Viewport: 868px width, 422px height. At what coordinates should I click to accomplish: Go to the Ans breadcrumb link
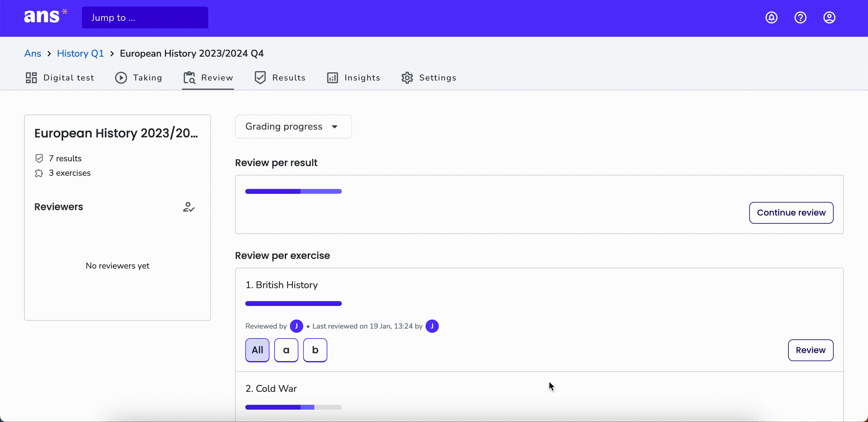coord(32,53)
